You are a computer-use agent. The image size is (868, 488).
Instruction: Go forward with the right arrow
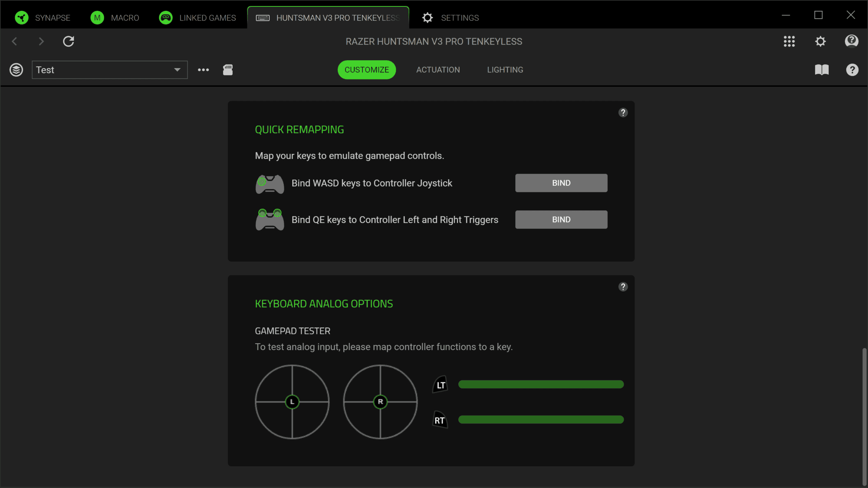(x=41, y=41)
